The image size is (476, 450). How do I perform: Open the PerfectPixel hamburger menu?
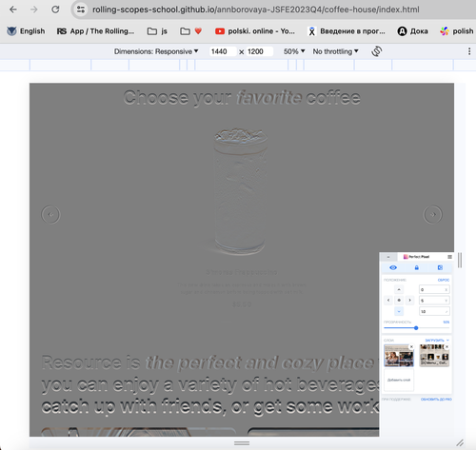[x=449, y=257]
